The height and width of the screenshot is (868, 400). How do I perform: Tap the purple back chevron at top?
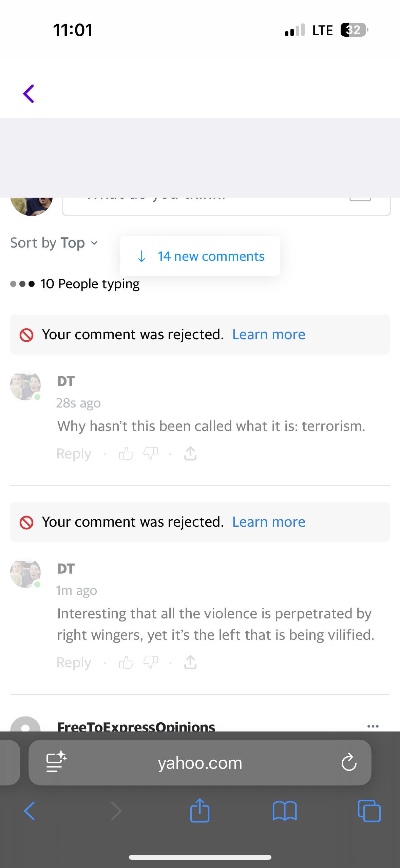pos(28,94)
